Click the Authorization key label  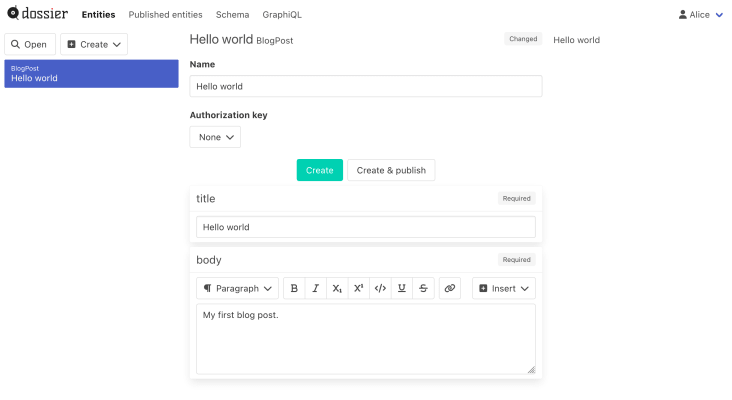[x=229, y=115]
